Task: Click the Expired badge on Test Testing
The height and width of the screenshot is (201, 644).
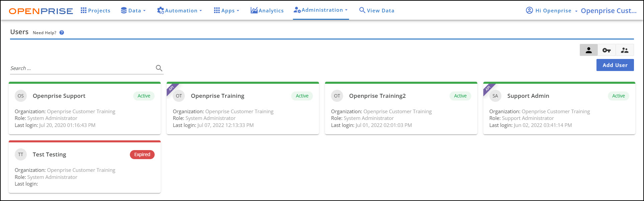Action: 142,154
